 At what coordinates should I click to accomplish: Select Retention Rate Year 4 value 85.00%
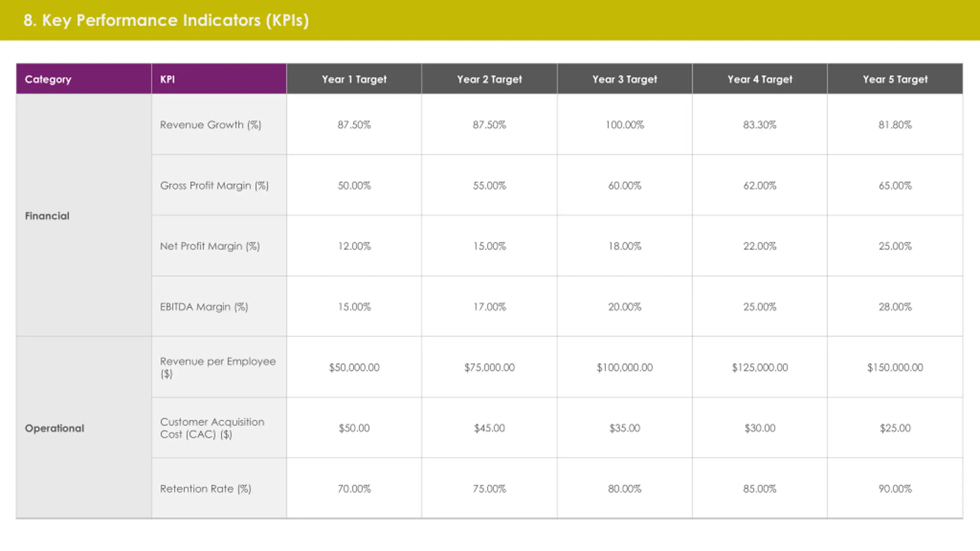pos(760,489)
